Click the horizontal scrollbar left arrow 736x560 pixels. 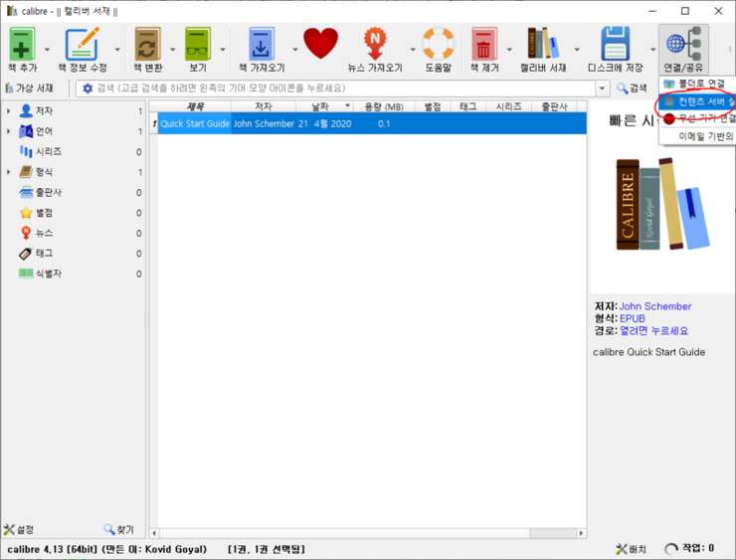point(154,533)
